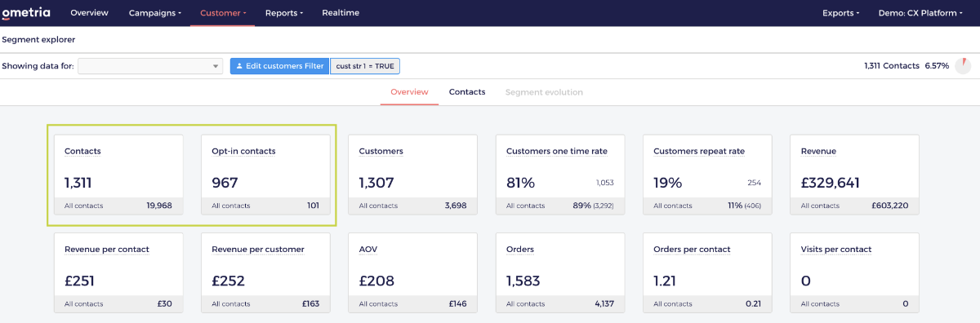Open the Campaigns dropdown menu

pos(156,13)
